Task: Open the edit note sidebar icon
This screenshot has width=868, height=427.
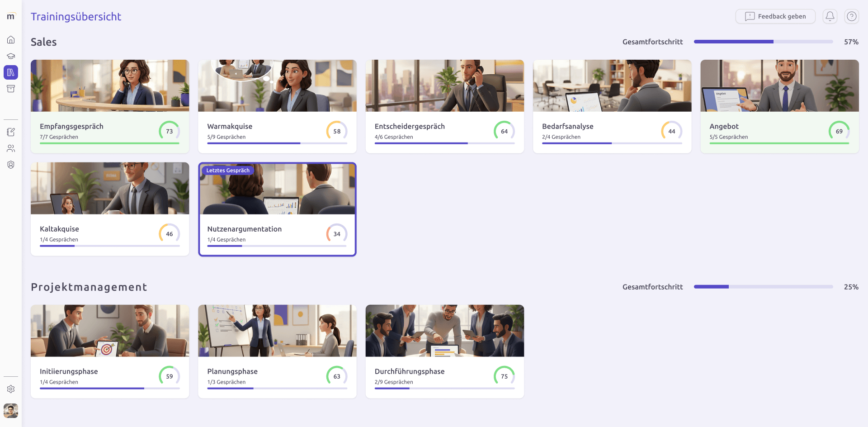Action: [11, 132]
